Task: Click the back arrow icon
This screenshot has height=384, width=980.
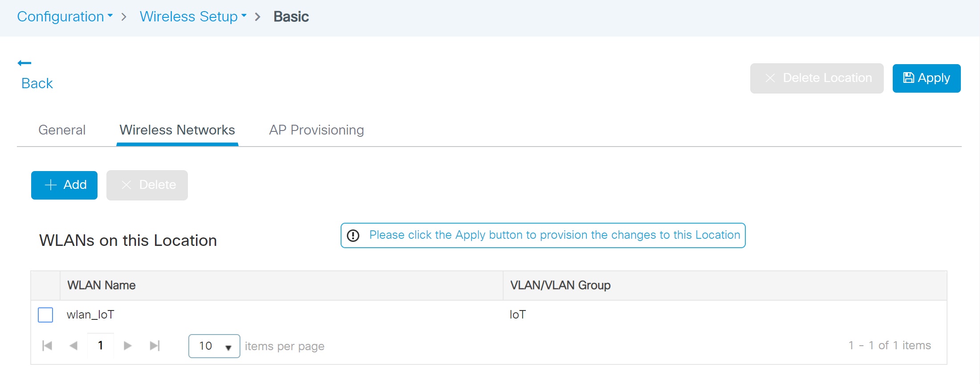Action: click(24, 63)
